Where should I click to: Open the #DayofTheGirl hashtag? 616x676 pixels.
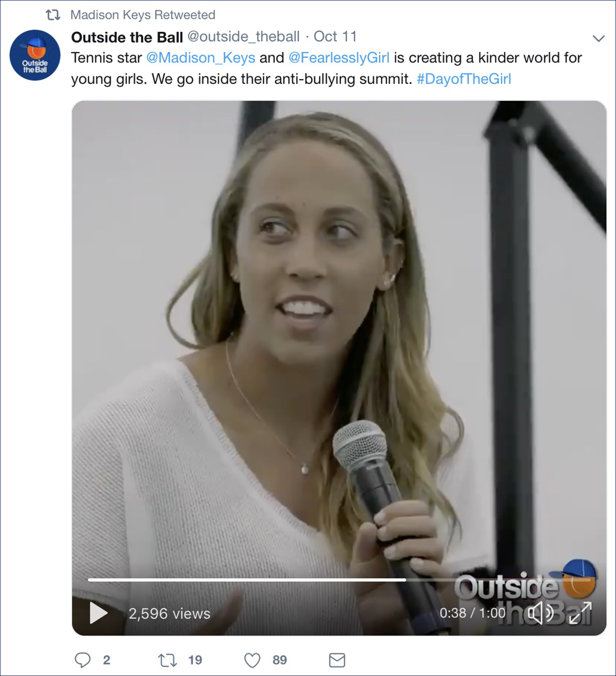[464, 79]
